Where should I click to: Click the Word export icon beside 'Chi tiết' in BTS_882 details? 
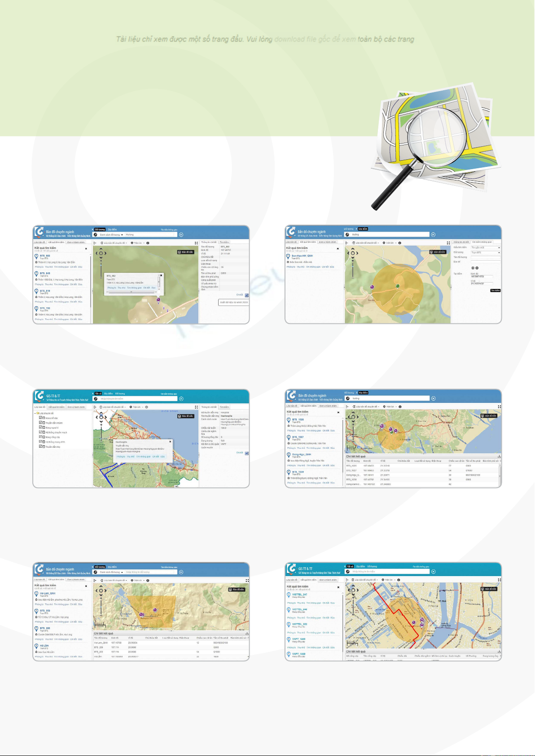(x=247, y=295)
